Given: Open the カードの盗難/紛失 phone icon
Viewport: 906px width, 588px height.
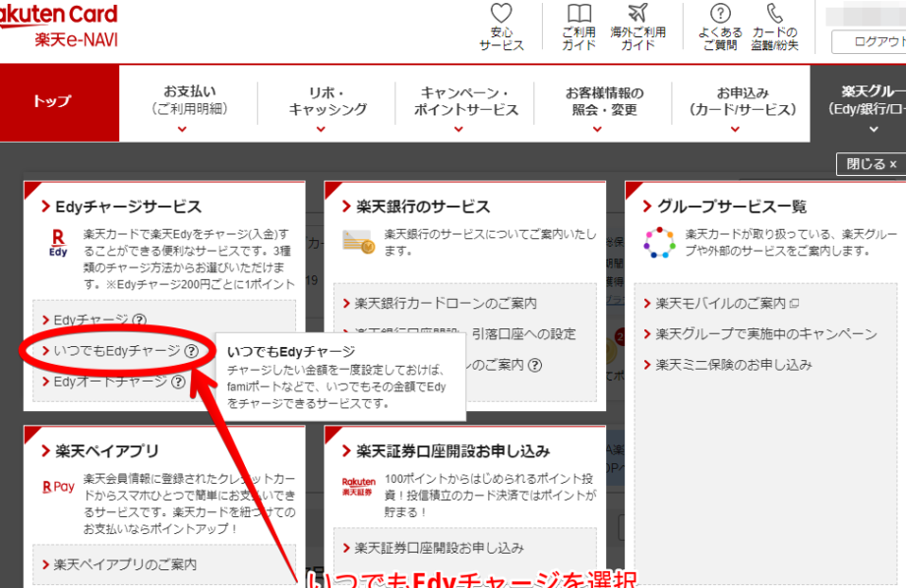Looking at the screenshot, I should click(774, 14).
